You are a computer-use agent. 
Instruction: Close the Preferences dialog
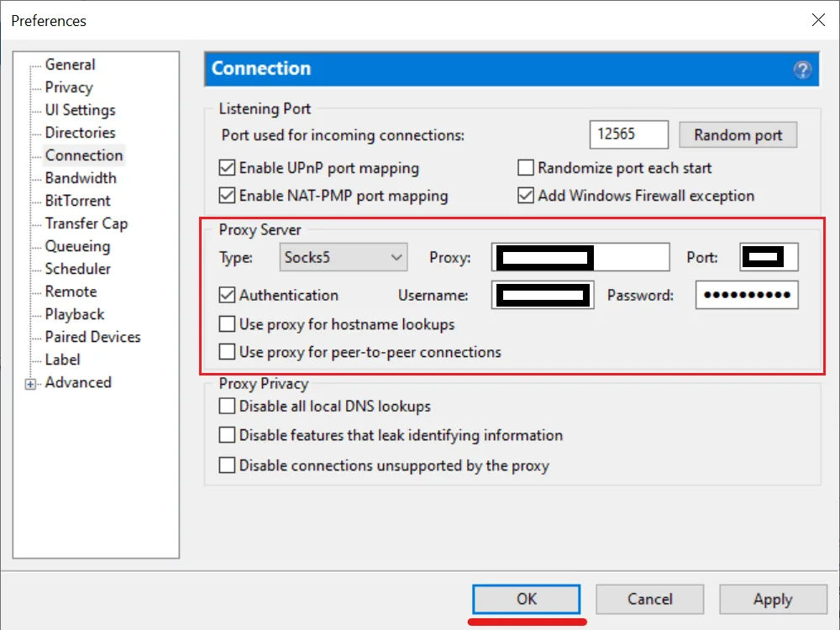(x=818, y=20)
